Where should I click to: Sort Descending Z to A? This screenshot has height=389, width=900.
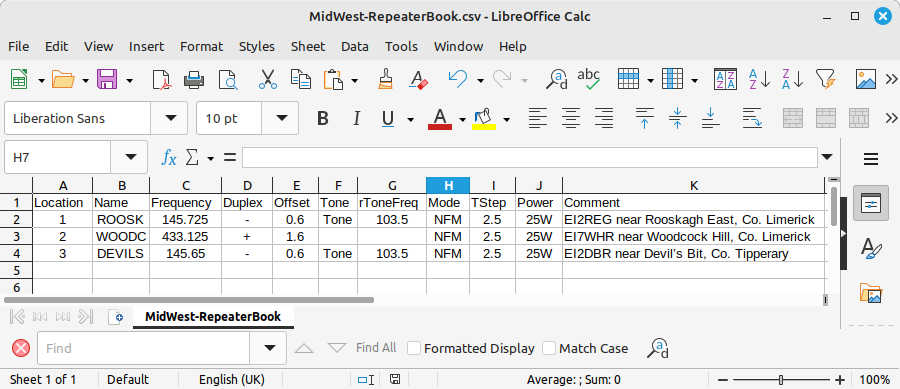pyautogui.click(x=793, y=79)
